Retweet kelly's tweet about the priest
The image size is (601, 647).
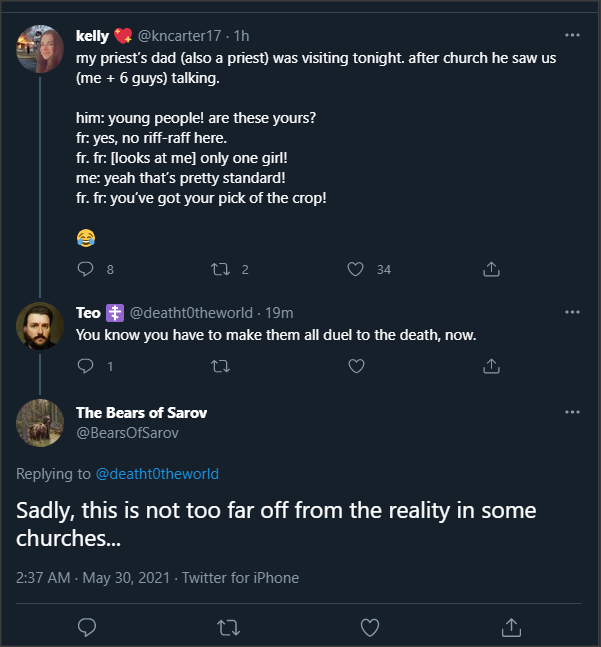(221, 269)
